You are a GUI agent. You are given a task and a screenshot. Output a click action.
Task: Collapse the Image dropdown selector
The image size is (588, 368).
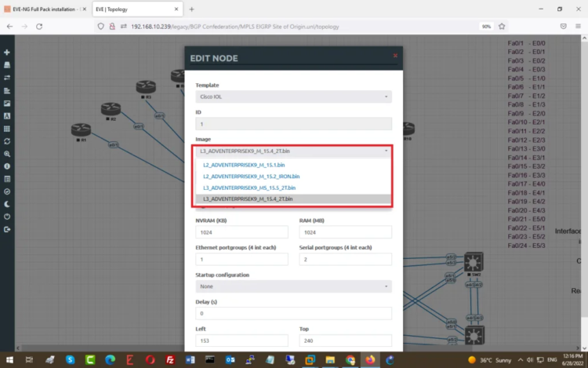(292, 150)
